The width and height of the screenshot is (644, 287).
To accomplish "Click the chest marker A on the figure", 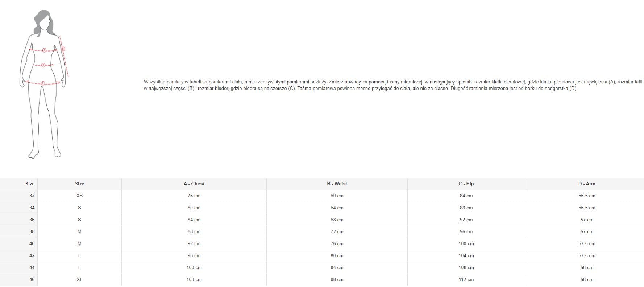I will click(x=44, y=50).
